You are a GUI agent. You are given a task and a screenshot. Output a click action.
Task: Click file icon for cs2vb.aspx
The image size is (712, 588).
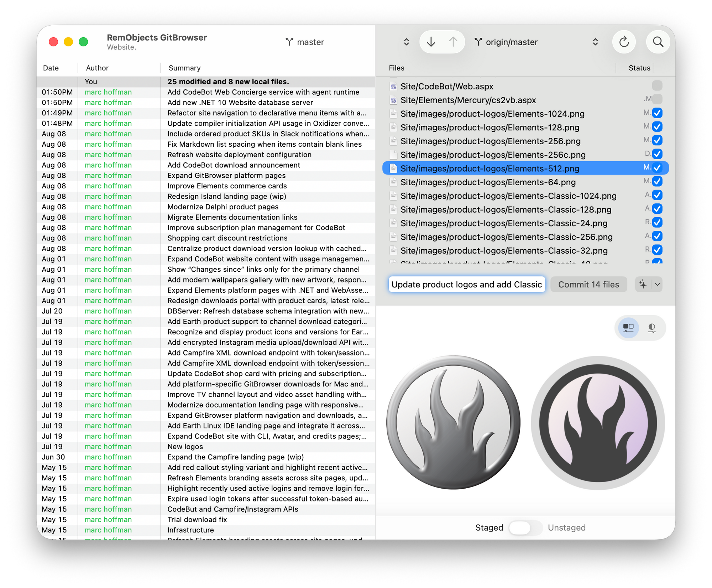pos(393,100)
